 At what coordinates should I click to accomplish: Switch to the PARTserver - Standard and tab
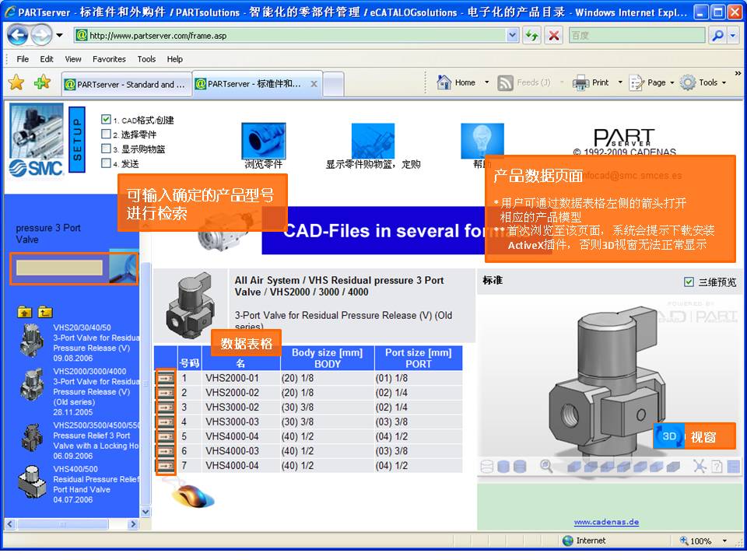(x=126, y=84)
